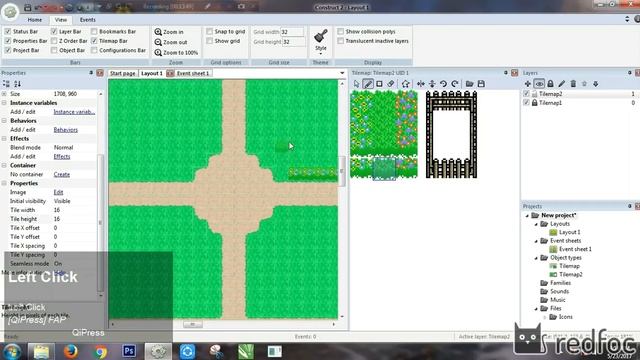This screenshot has width=640, height=360.
Task: Open the Construct 2 application menu orb
Action: [10, 11]
